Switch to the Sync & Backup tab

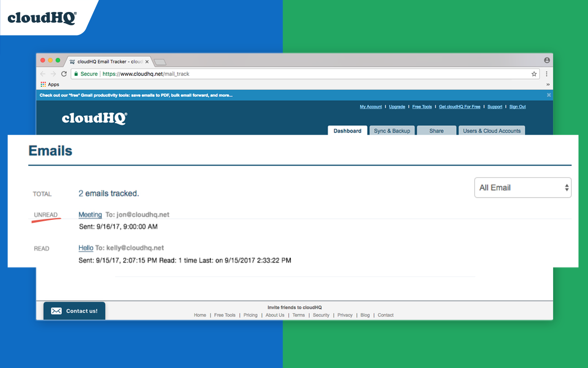392,131
